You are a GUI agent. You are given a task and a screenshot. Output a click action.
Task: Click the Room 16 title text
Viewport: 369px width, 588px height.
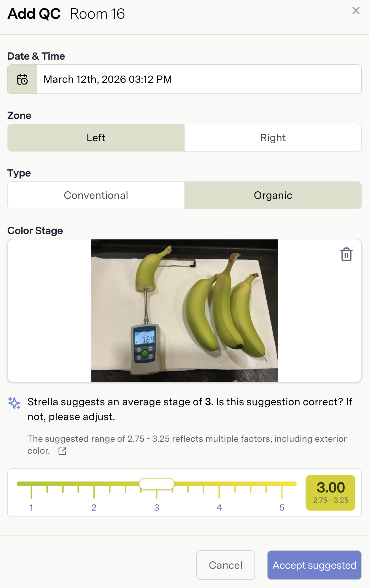point(97,14)
